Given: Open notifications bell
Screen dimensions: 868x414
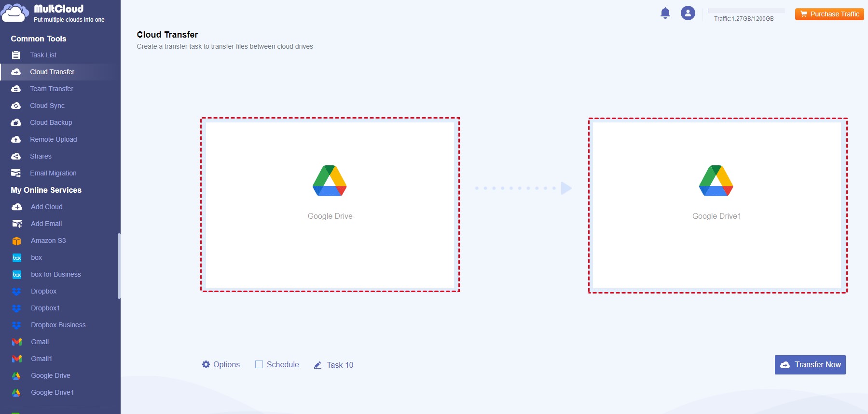Looking at the screenshot, I should pos(665,13).
